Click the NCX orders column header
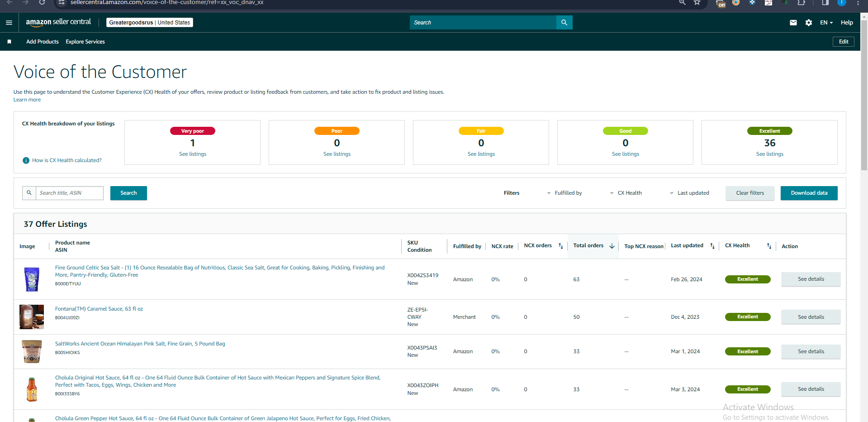Image resolution: width=868 pixels, height=422 pixels. pyautogui.click(x=538, y=246)
